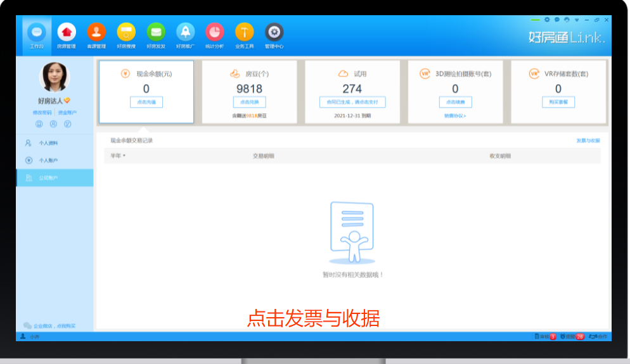The height and width of the screenshot is (364, 630).
Task: Click the 点击兑换 button under 房豆
Action: click(x=249, y=102)
